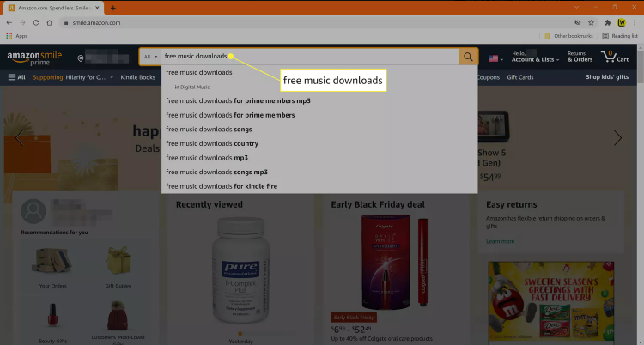Image resolution: width=644 pixels, height=345 pixels.
Task: Click the Amazon Smile Prime logo
Action: click(34, 57)
